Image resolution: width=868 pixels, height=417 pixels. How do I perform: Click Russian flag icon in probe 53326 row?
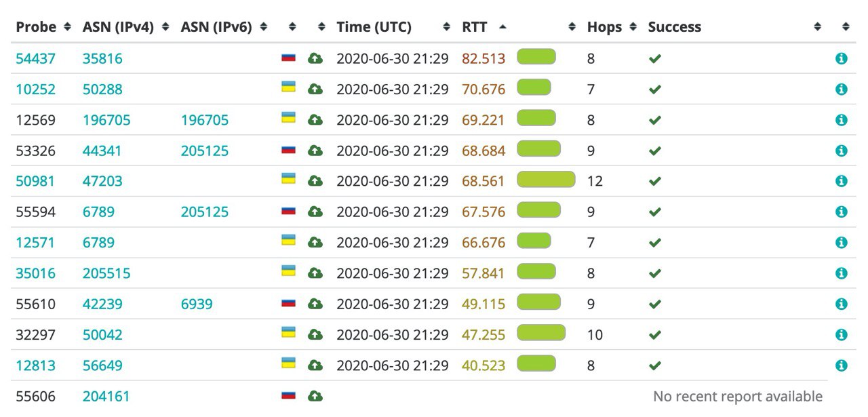[x=289, y=150]
